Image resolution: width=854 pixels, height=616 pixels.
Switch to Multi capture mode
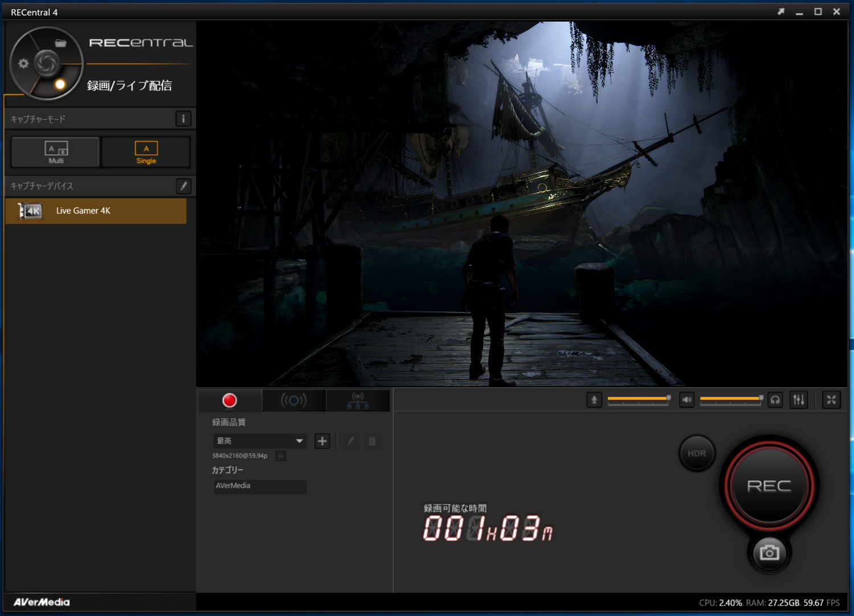(x=56, y=151)
